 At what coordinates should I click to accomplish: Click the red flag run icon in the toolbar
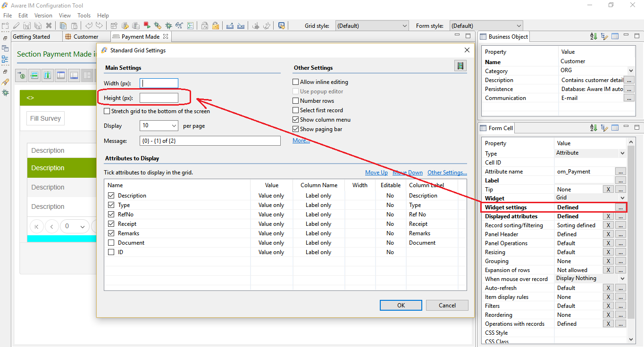147,26
